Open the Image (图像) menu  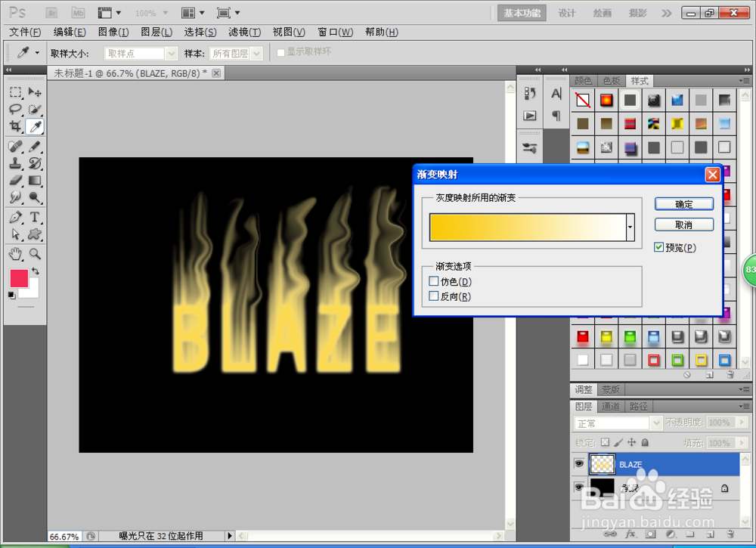(x=113, y=32)
